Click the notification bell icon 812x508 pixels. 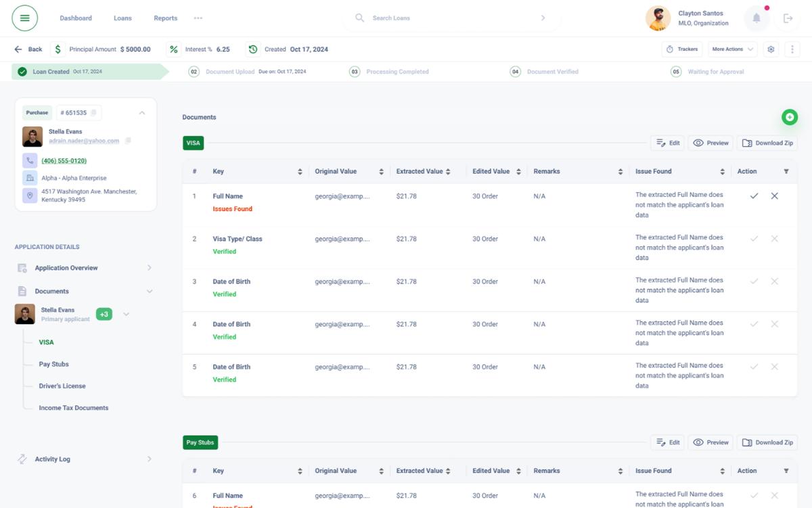click(757, 18)
